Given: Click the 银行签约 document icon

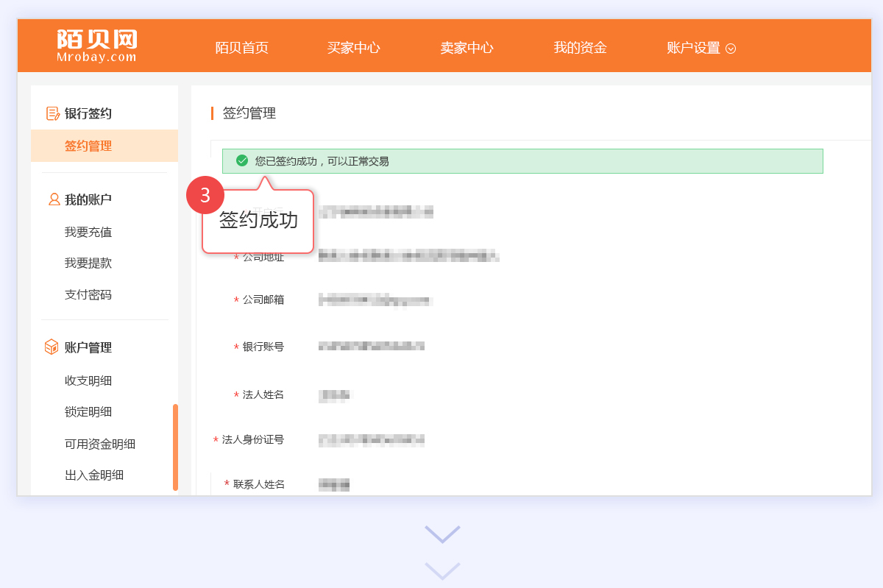Looking at the screenshot, I should click(x=52, y=113).
